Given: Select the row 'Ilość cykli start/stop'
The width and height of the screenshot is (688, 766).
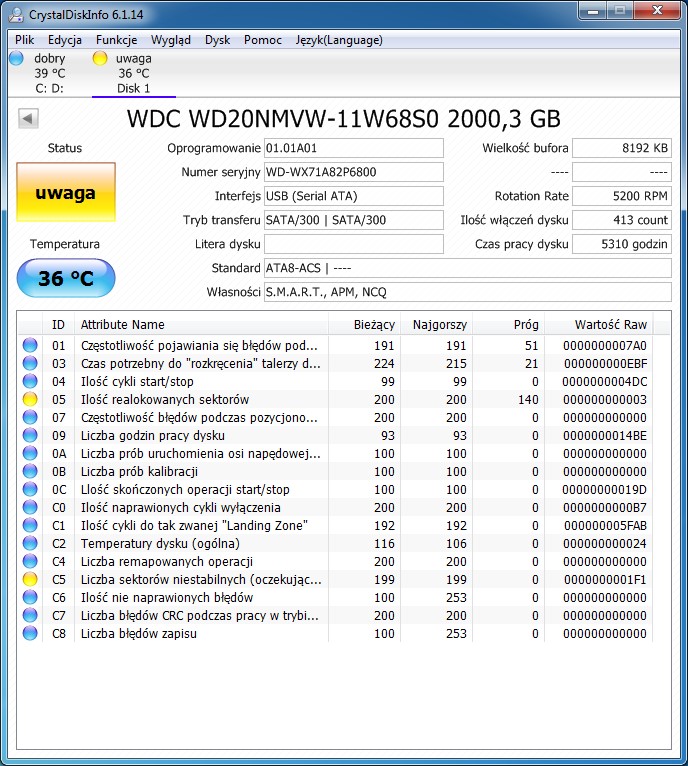Looking at the screenshot, I should click(335, 382).
